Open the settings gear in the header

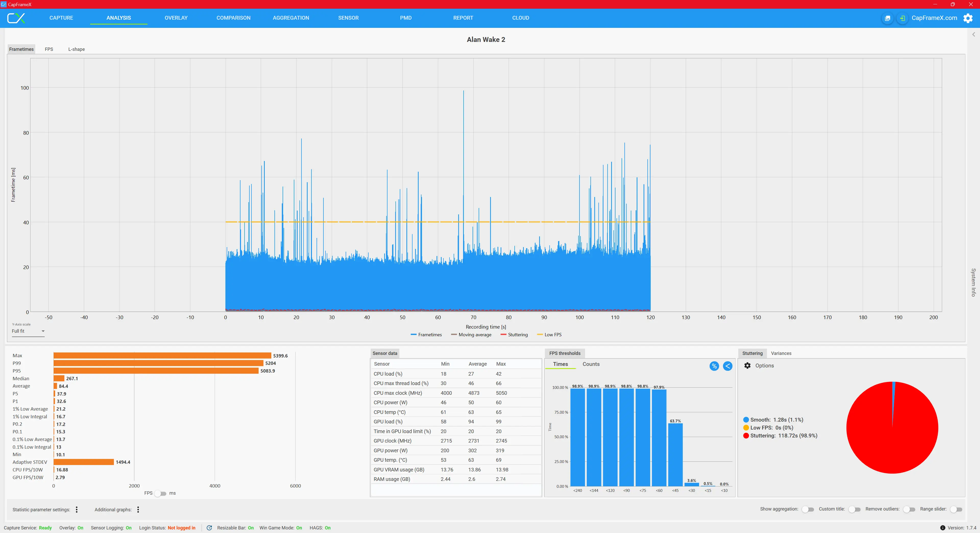point(968,18)
